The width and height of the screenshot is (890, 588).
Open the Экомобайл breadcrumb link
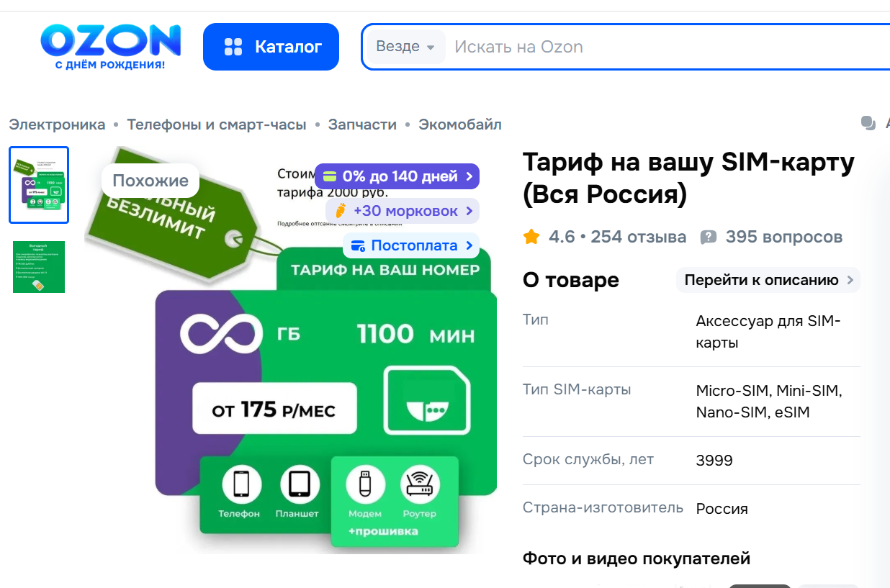click(x=460, y=125)
